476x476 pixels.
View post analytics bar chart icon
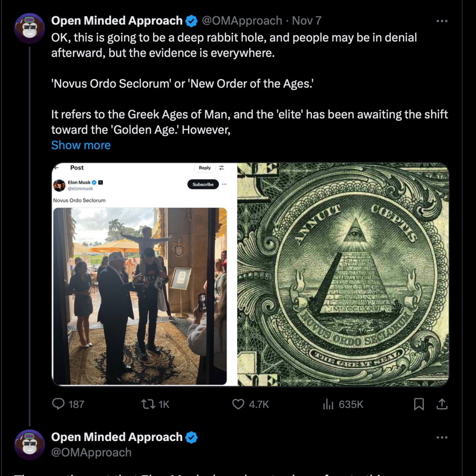point(328,404)
